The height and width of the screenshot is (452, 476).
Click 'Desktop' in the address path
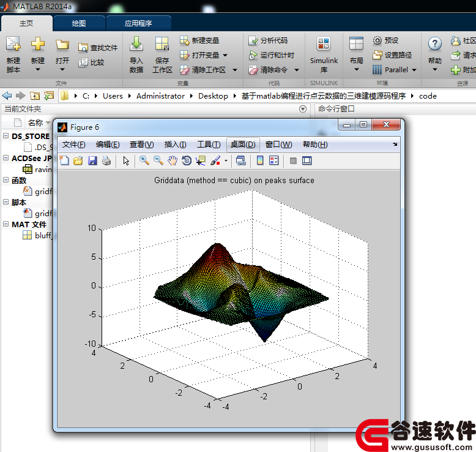point(213,96)
